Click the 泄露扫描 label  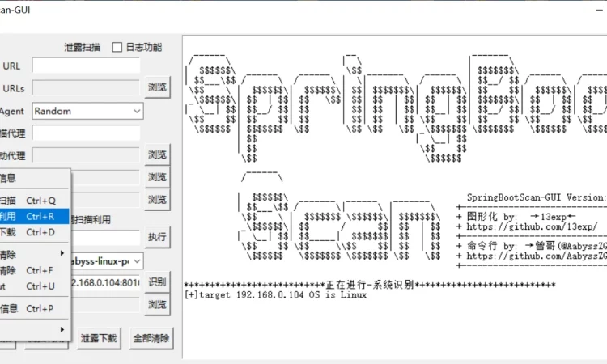pos(82,47)
